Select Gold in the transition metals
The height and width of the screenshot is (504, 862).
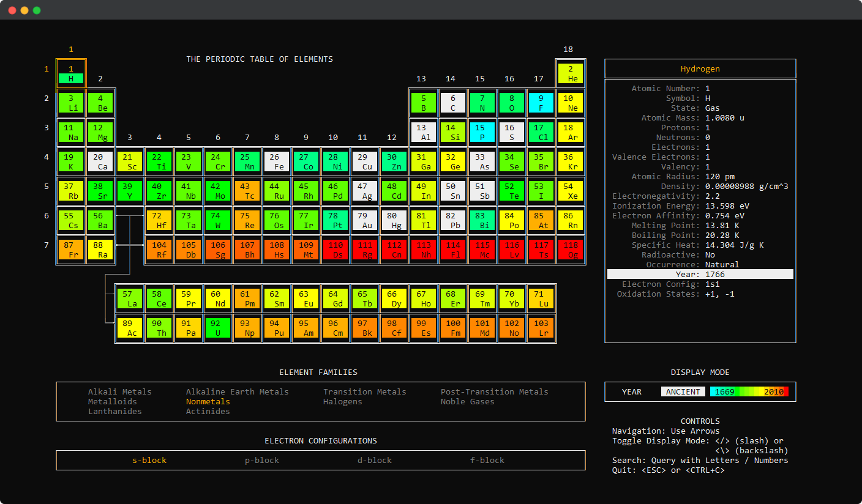pos(365,220)
